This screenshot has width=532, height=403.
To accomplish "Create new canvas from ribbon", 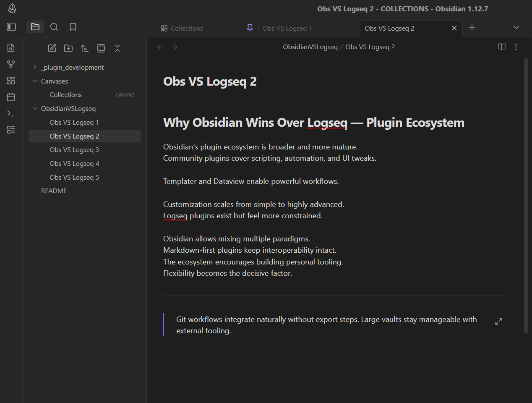I will 11,81.
